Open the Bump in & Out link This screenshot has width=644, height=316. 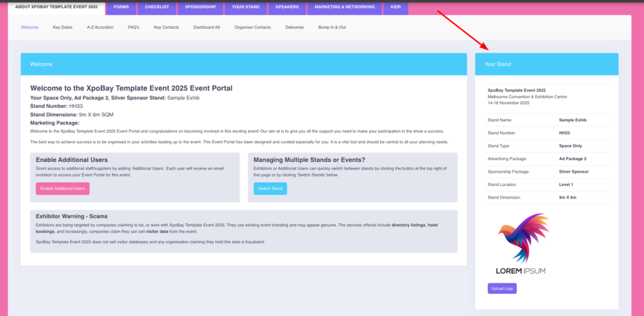coord(332,28)
